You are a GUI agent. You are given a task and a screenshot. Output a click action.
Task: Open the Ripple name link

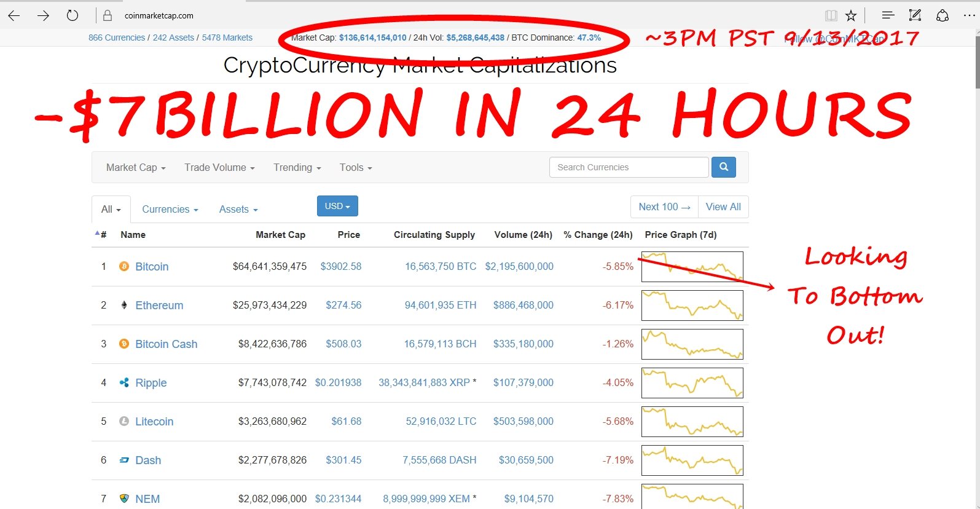(151, 382)
